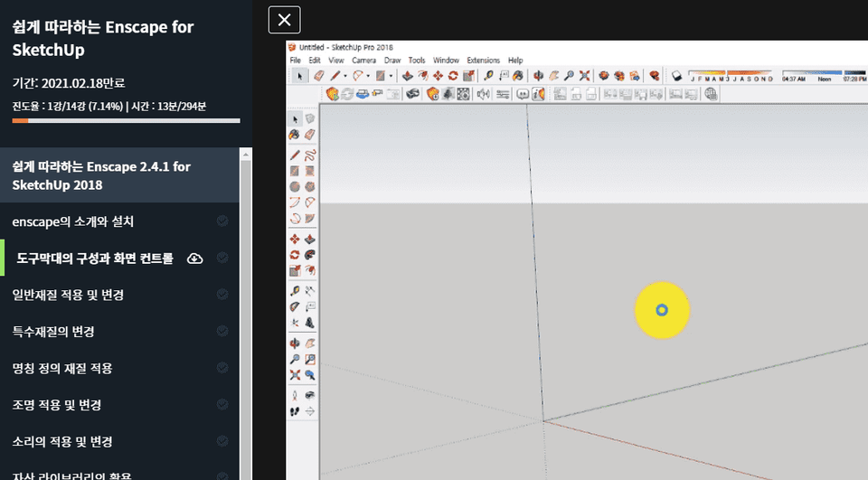Open the Edit menu

[x=315, y=61]
